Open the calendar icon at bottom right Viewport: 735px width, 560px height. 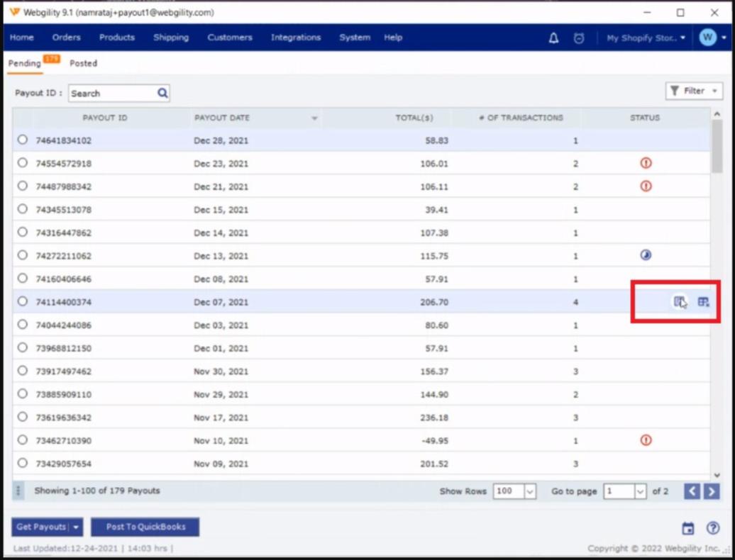coord(687,528)
